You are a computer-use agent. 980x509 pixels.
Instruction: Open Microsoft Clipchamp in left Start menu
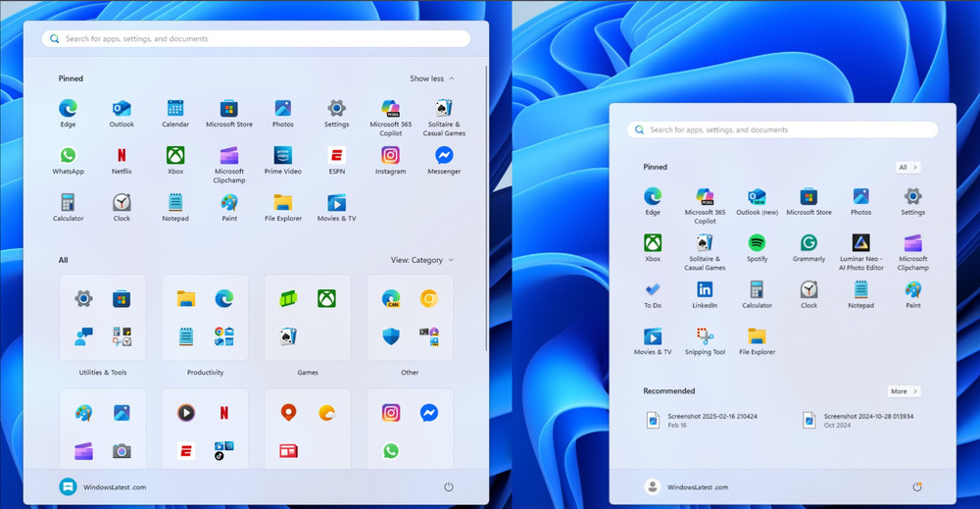[229, 165]
